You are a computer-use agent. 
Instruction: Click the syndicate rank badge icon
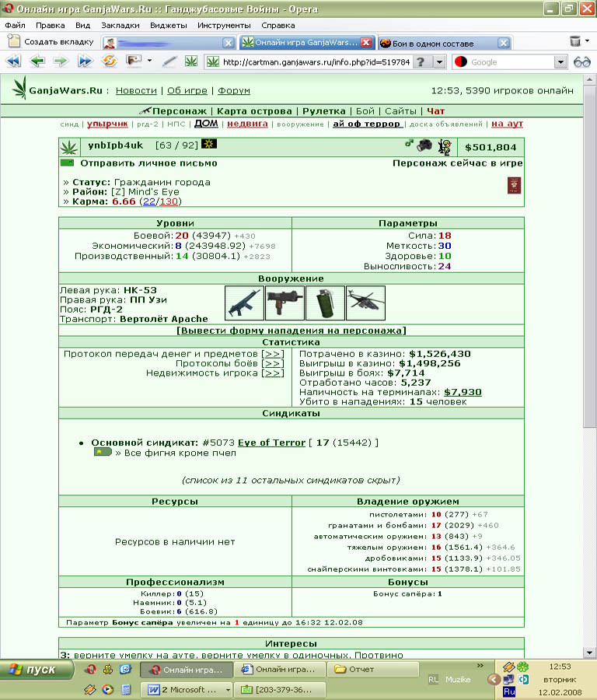[x=103, y=452]
